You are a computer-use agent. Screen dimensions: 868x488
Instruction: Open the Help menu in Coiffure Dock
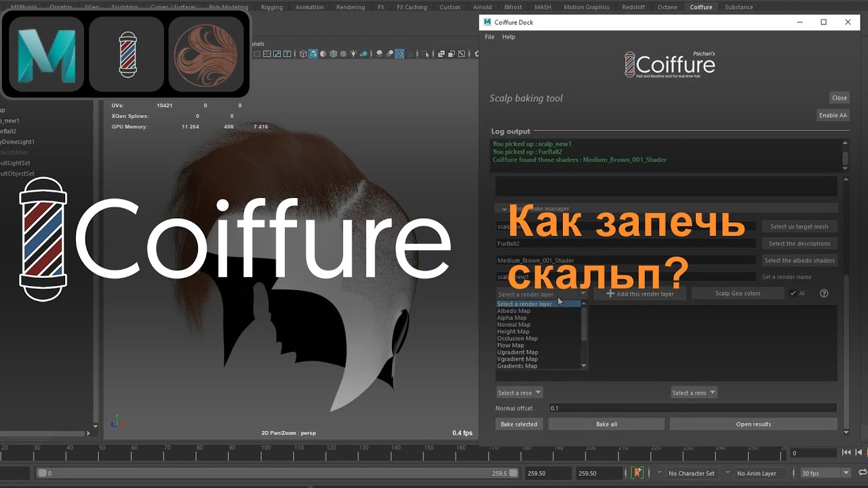click(509, 37)
